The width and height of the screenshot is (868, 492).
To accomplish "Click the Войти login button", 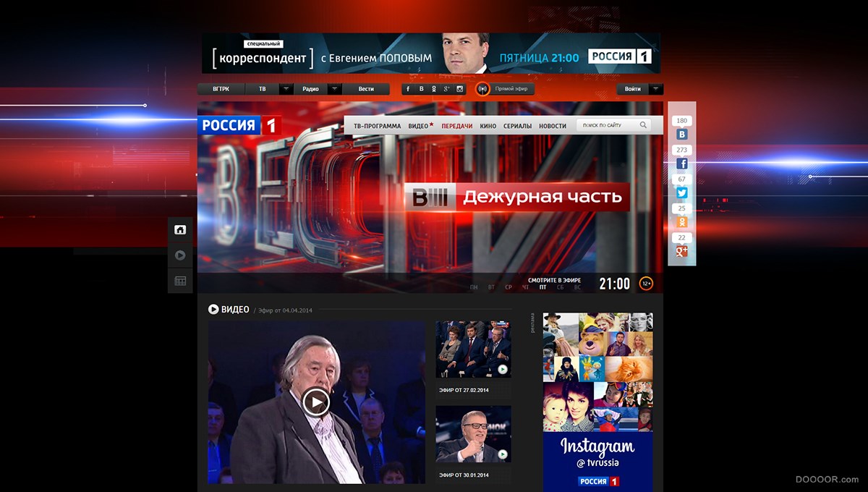I will point(633,89).
